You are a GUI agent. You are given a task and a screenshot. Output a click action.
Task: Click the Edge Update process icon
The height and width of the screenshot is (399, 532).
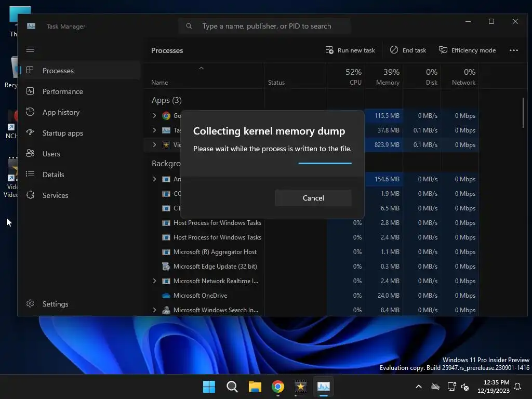pyautogui.click(x=166, y=267)
